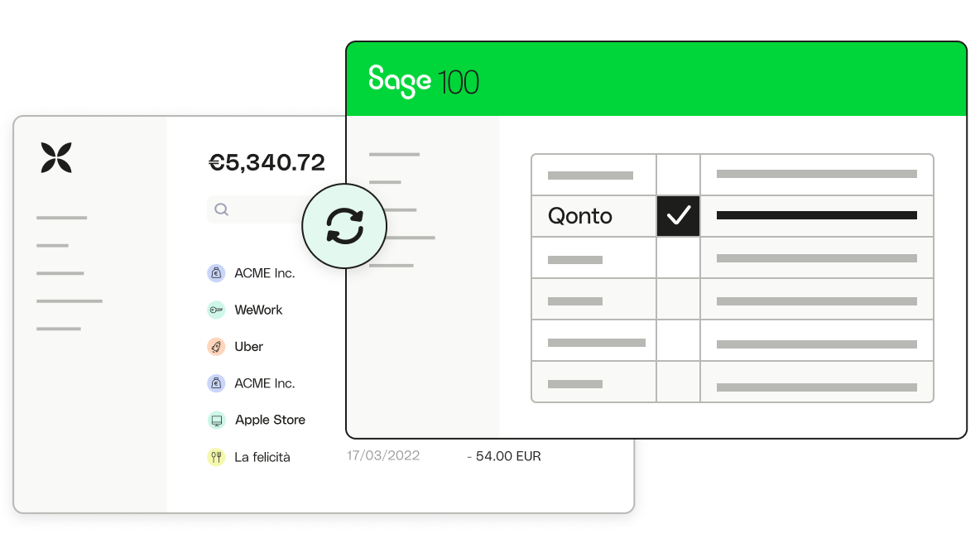
Task: Click the black bar in the Qonto row
Action: (816, 215)
